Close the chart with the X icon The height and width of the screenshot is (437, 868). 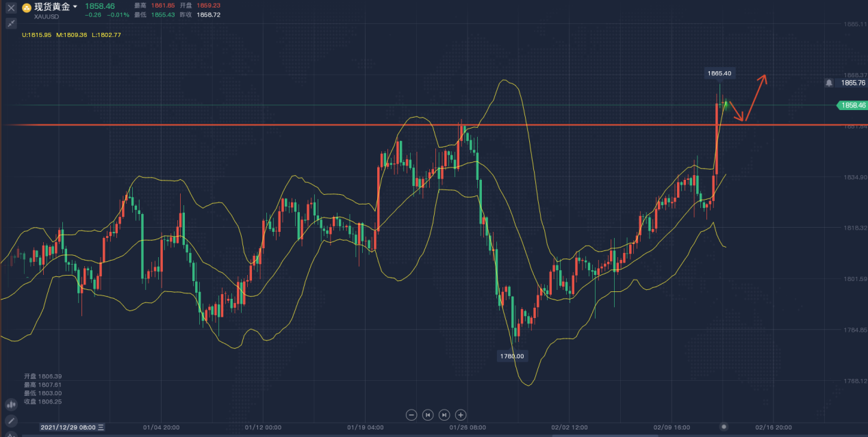coord(11,8)
